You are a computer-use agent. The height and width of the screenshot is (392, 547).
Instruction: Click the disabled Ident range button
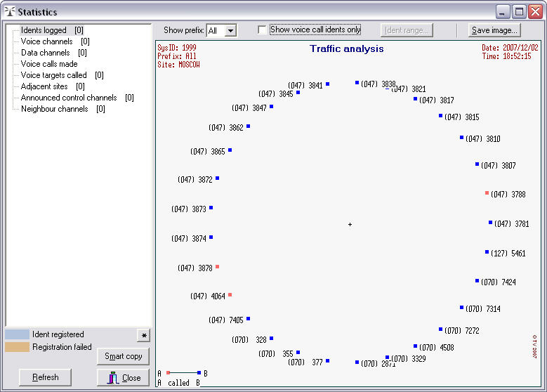407,30
